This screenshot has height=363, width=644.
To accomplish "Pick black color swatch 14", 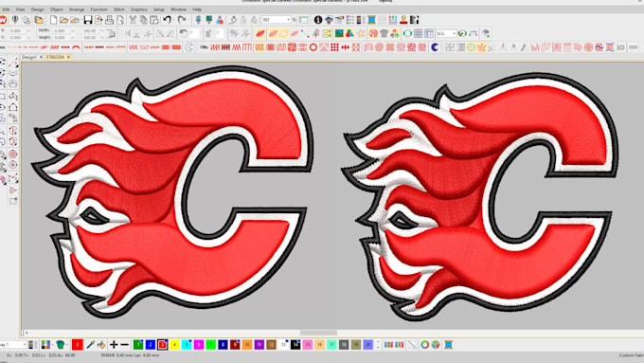I will click(x=295, y=344).
